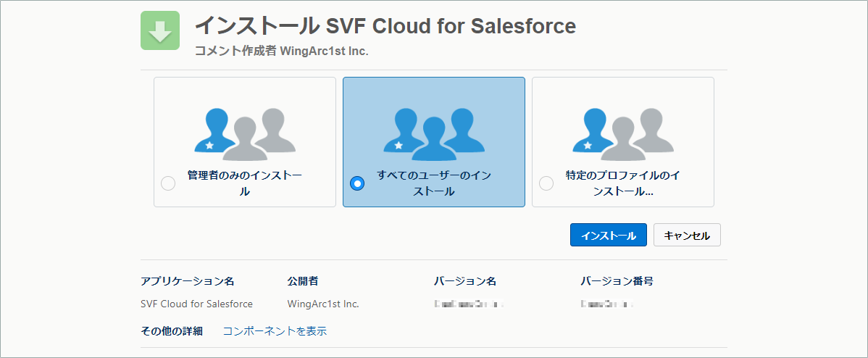The height and width of the screenshot is (358, 868).
Task: Click the WingArc1st Inc. publisher value
Action: 323,304
